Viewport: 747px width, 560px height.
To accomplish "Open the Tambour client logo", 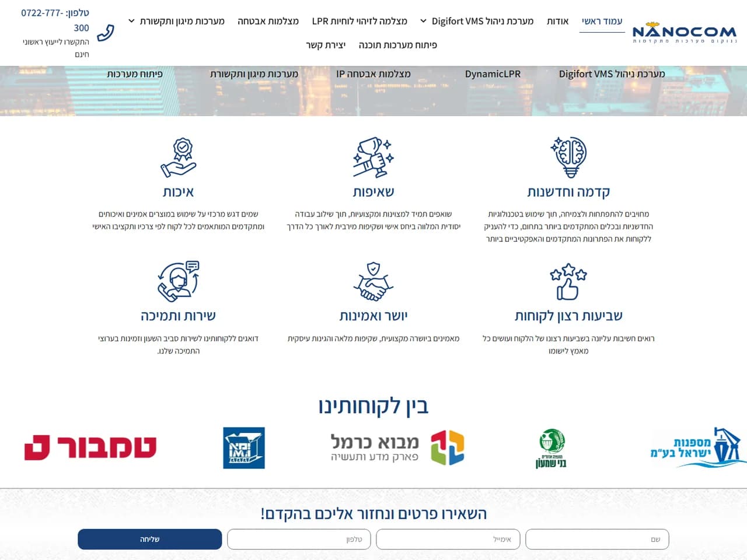I will pyautogui.click(x=90, y=448).
